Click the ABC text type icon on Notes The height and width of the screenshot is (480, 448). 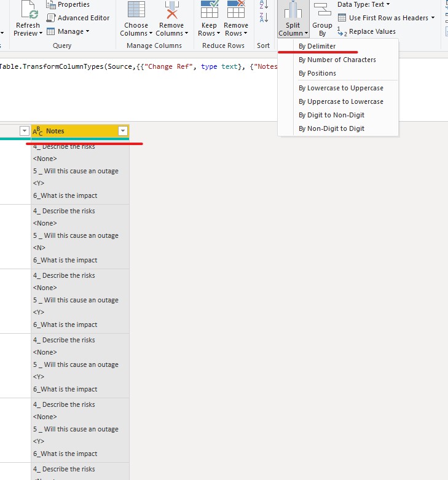tap(37, 131)
